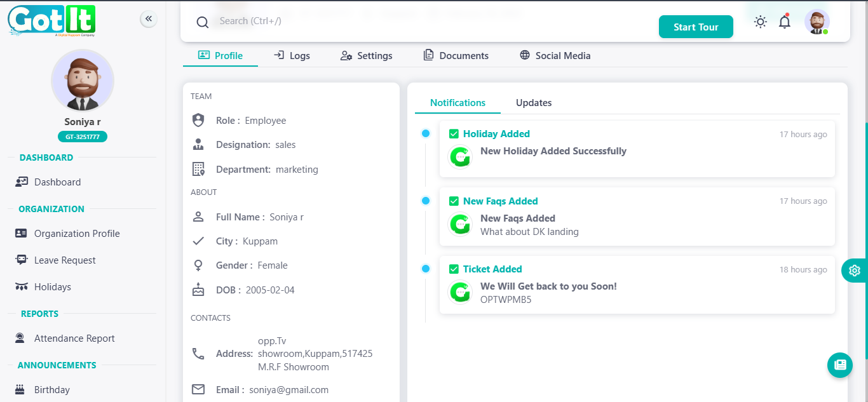This screenshot has height=402, width=868.
Task: Open the Documents tab
Action: [456, 55]
